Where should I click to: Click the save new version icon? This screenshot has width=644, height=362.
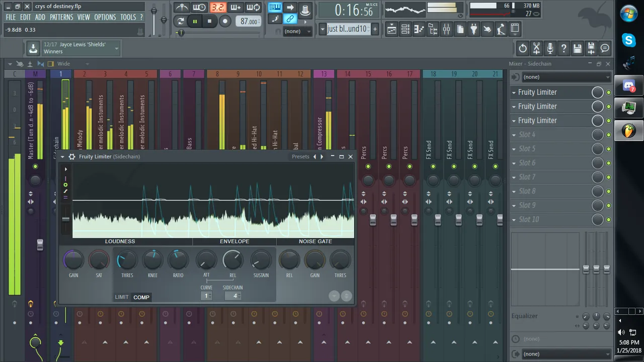[x=591, y=49]
